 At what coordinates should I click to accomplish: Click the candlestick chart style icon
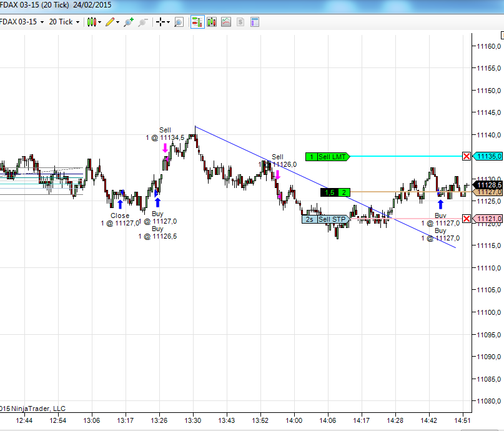pyautogui.click(x=92, y=22)
